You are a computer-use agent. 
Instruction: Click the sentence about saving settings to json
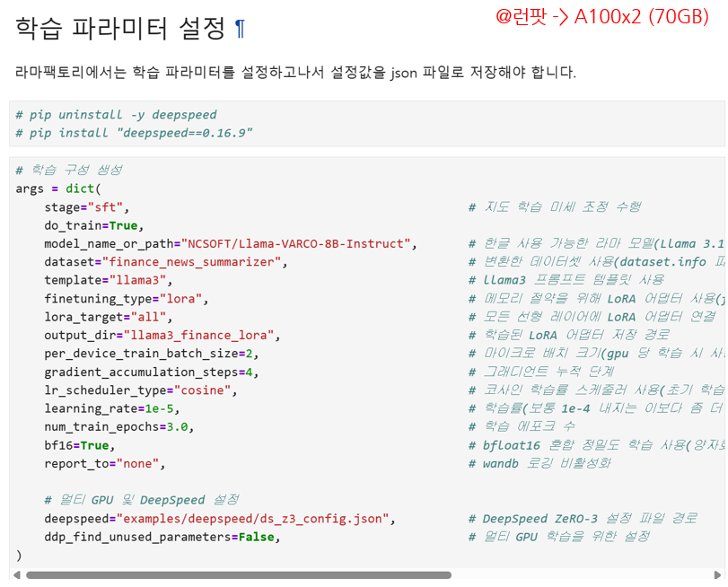[x=295, y=73]
